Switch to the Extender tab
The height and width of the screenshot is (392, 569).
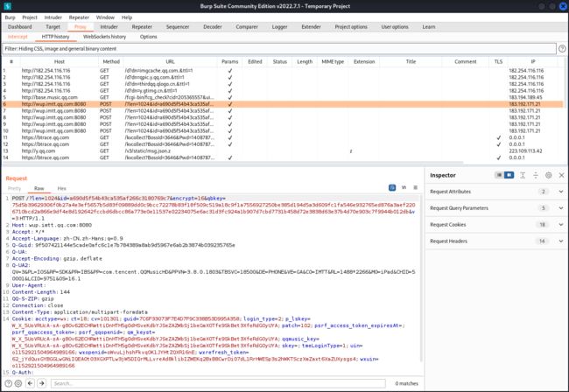tap(311, 27)
